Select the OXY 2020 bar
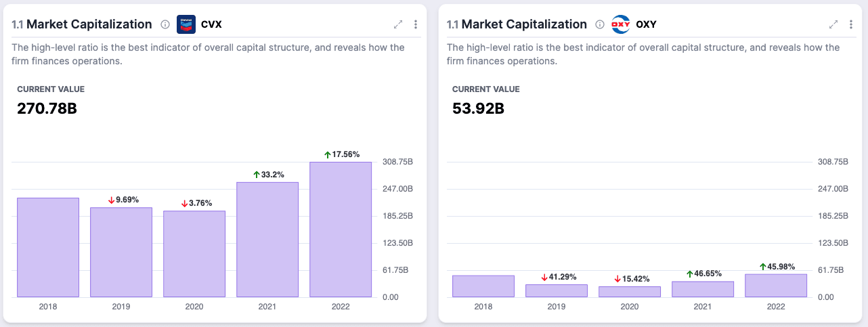This screenshot has width=868, height=327. [630, 292]
